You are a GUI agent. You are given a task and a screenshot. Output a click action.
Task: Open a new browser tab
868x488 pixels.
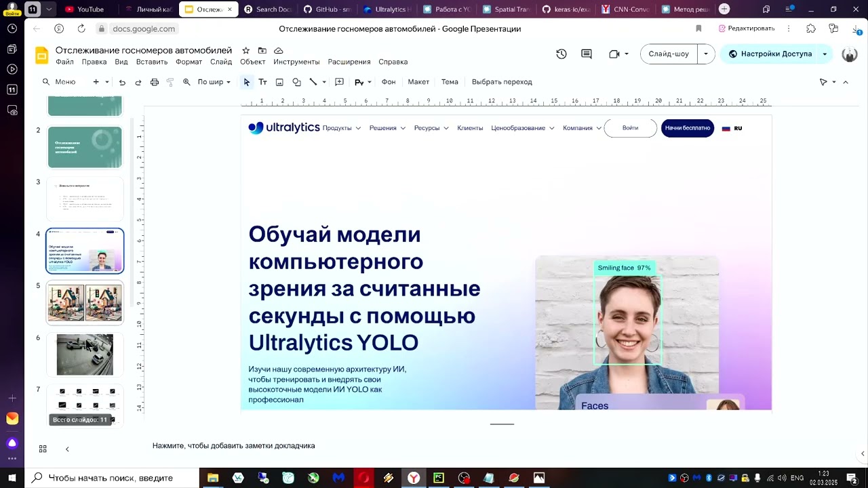(724, 9)
